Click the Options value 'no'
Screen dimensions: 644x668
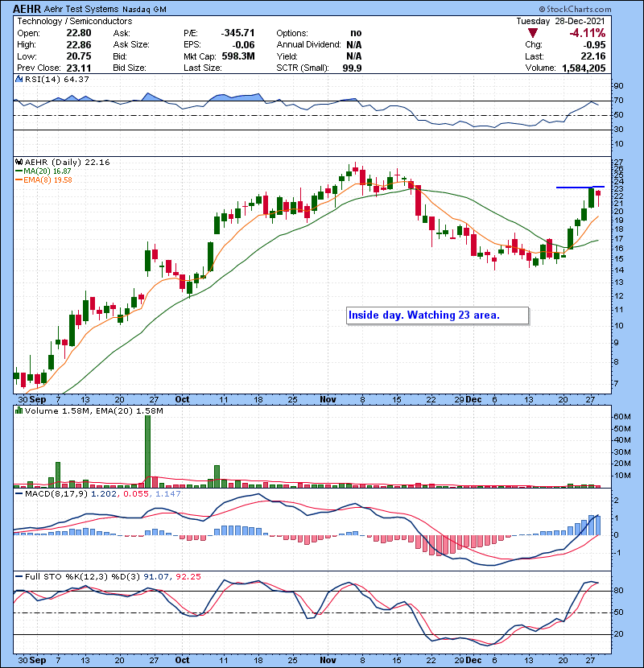point(356,33)
